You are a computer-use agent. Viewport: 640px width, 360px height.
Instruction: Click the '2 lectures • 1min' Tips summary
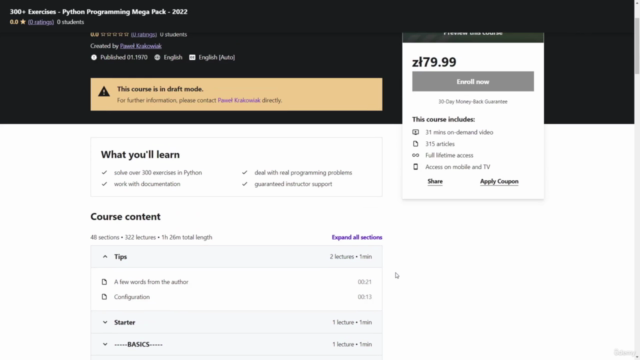click(351, 257)
